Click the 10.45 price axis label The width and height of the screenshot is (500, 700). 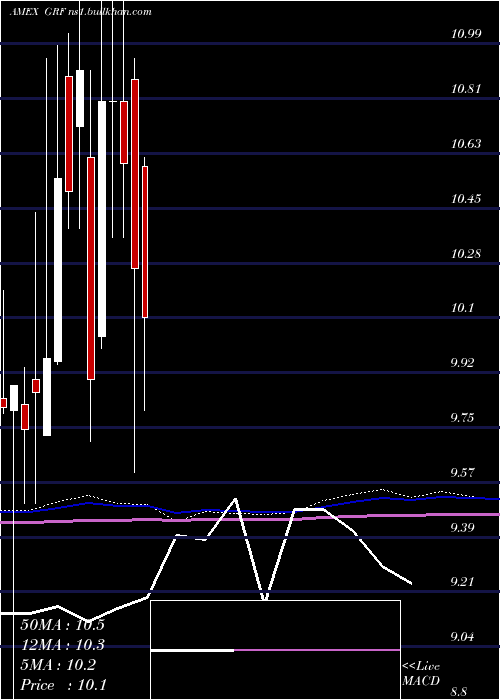[x=466, y=198]
